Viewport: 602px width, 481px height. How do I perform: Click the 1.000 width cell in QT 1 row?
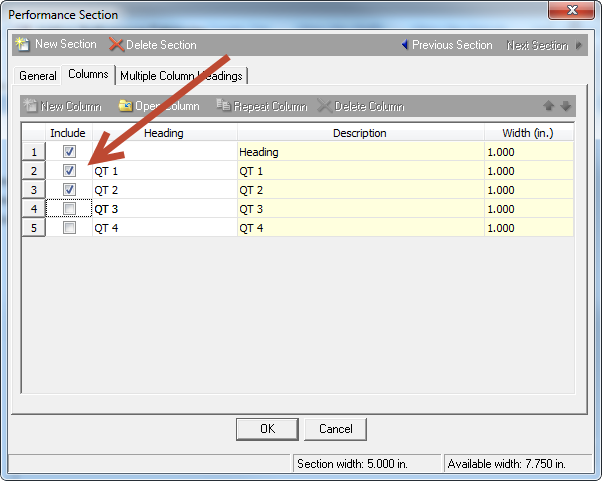[x=529, y=170]
